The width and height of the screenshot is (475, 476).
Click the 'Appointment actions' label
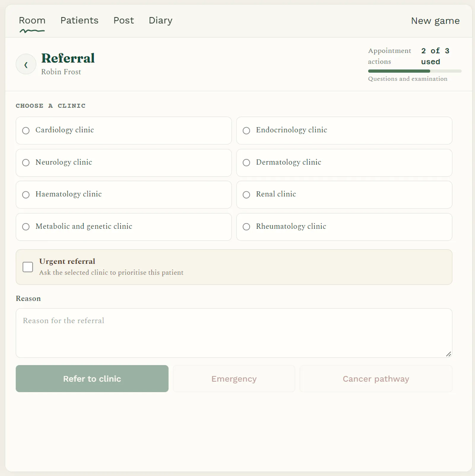(x=389, y=56)
